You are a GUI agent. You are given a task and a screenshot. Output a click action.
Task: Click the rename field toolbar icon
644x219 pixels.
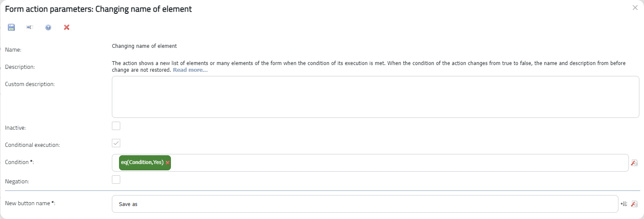pos(30,27)
